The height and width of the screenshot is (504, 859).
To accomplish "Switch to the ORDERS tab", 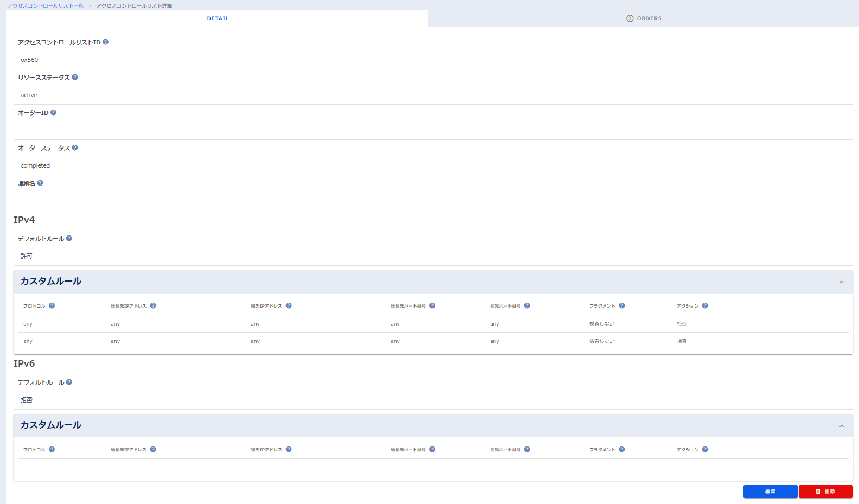I will (644, 18).
